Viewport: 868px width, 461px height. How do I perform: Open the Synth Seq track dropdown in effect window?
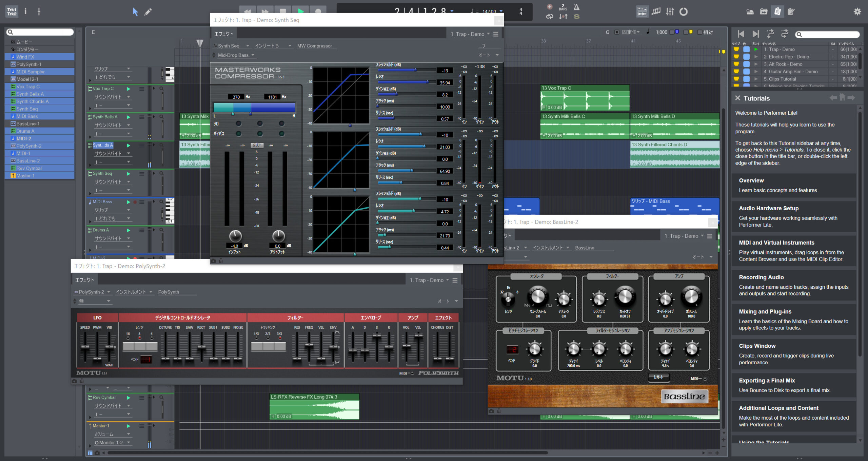point(231,46)
